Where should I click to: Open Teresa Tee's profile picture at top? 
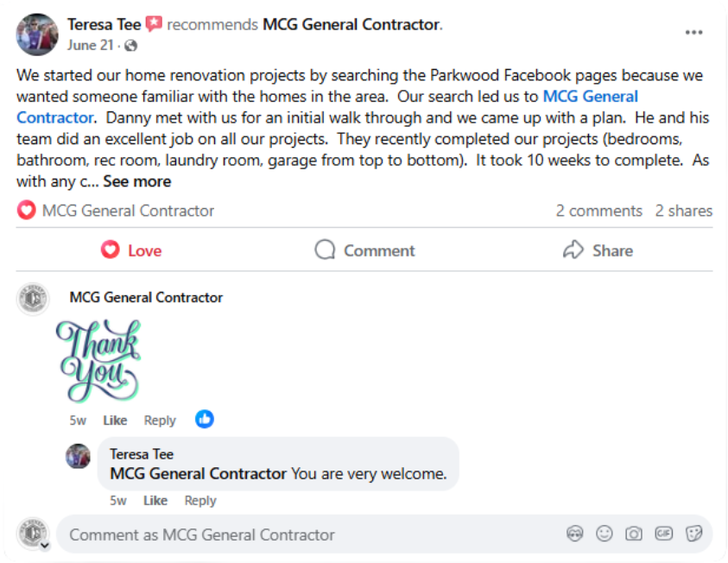tap(37, 35)
